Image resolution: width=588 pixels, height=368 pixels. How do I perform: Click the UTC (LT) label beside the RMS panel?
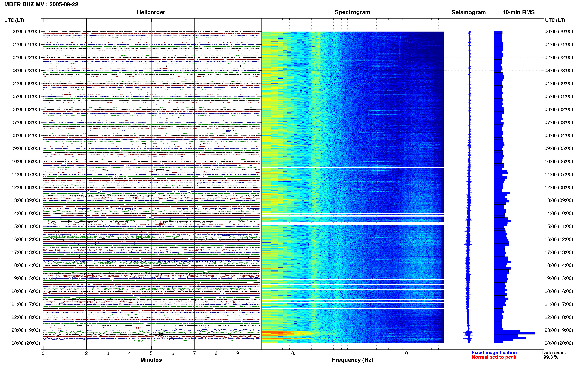(555, 20)
